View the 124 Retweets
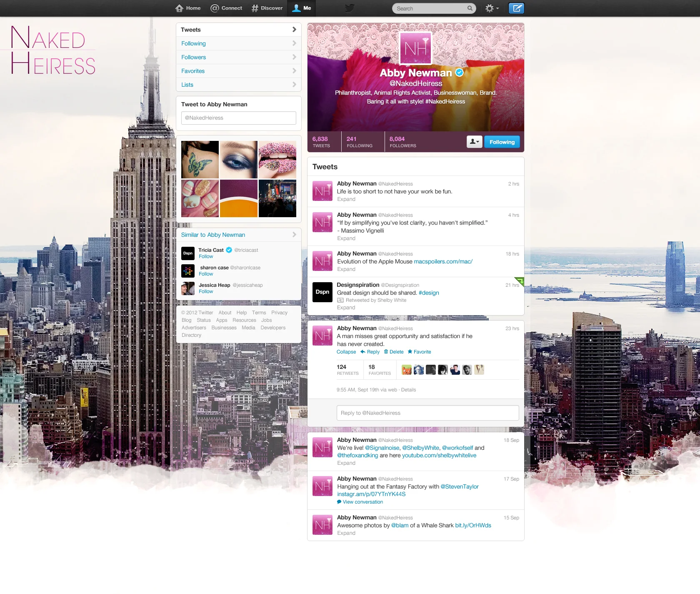This screenshot has width=700, height=594. [347, 370]
